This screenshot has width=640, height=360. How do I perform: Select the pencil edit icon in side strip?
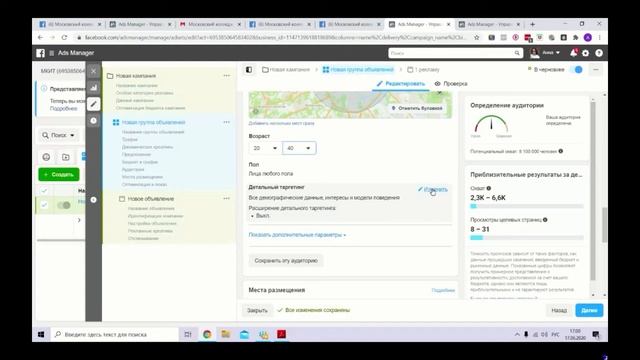click(x=93, y=104)
